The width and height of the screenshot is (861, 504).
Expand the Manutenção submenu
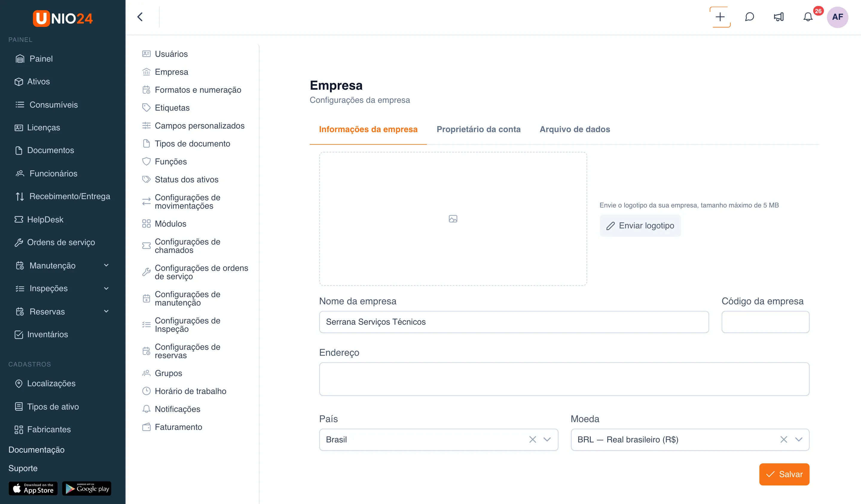pos(106,265)
